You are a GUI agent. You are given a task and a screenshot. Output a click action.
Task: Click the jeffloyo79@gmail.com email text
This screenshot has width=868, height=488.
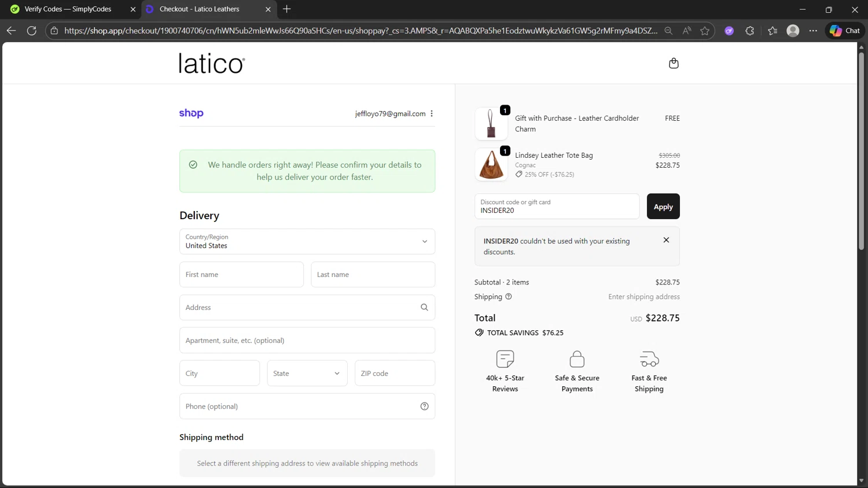pos(390,114)
